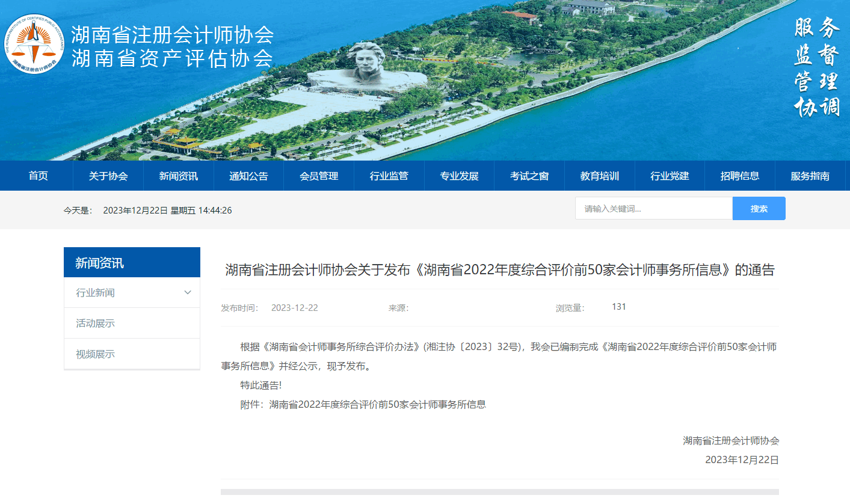Open the 新闻资讯 section header
The width and height of the screenshot is (850, 504).
(132, 262)
